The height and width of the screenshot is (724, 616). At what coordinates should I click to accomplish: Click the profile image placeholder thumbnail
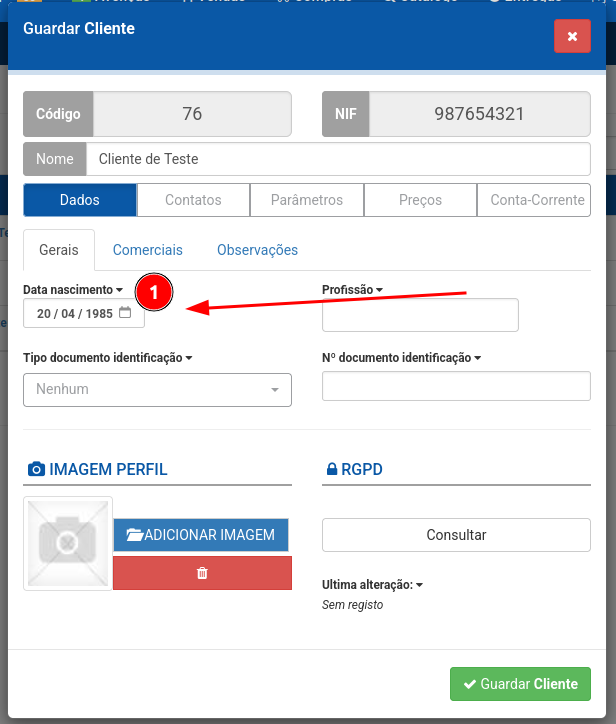pyautogui.click(x=68, y=543)
